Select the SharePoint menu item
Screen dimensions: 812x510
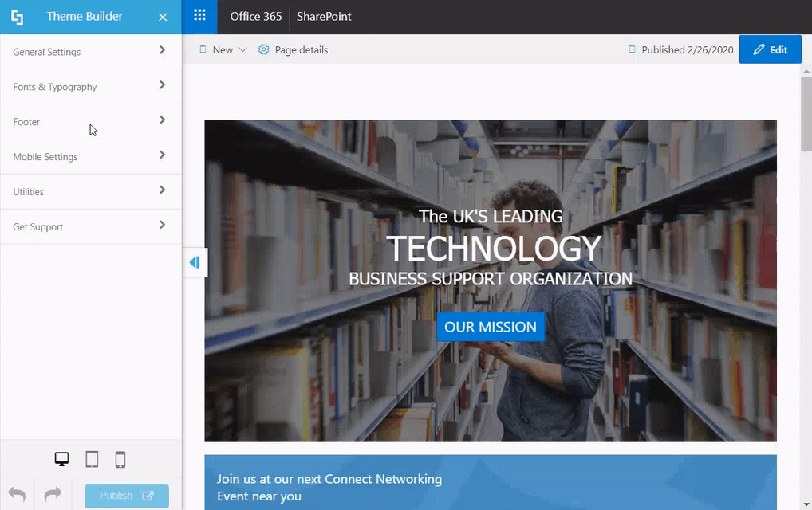[323, 16]
